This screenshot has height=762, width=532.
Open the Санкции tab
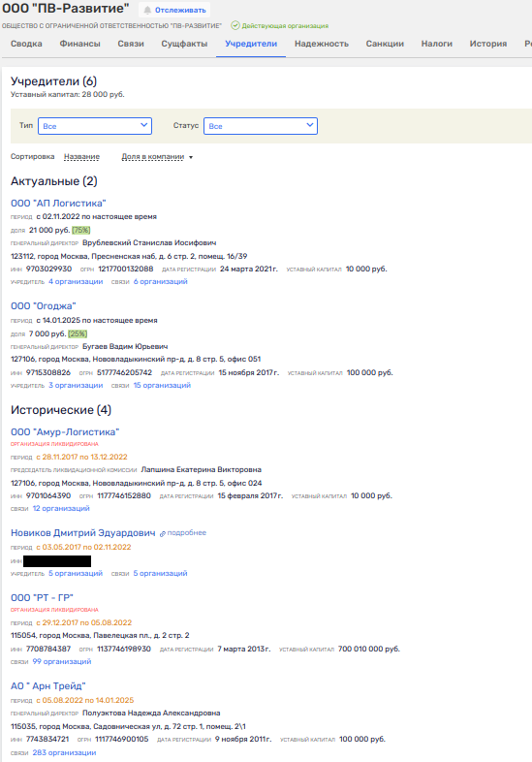(385, 44)
